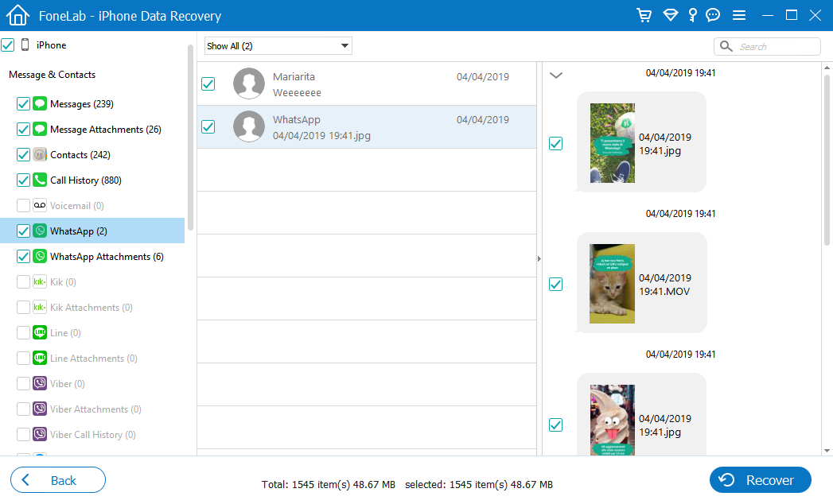Click the home icon in title bar
Viewport: 833px width, 504px height.
pyautogui.click(x=18, y=15)
